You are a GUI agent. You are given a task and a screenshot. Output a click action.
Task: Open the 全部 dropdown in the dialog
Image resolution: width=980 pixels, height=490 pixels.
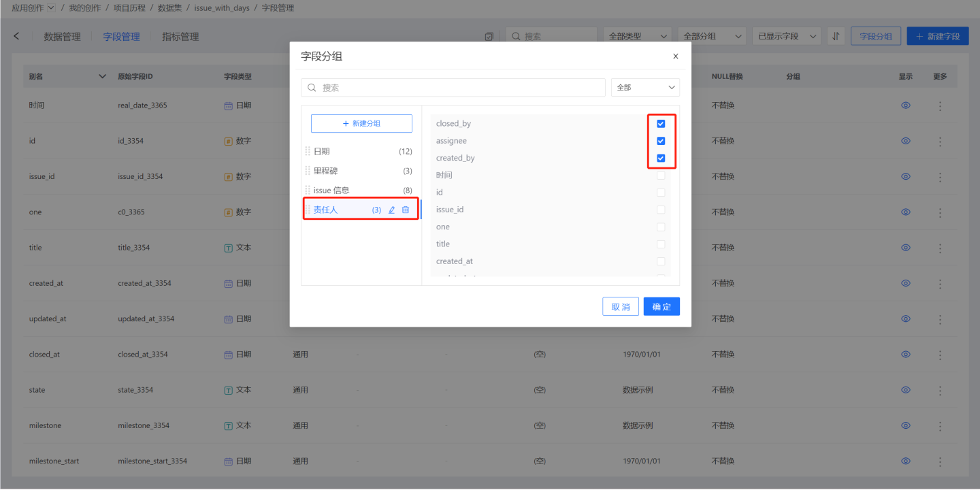click(645, 88)
